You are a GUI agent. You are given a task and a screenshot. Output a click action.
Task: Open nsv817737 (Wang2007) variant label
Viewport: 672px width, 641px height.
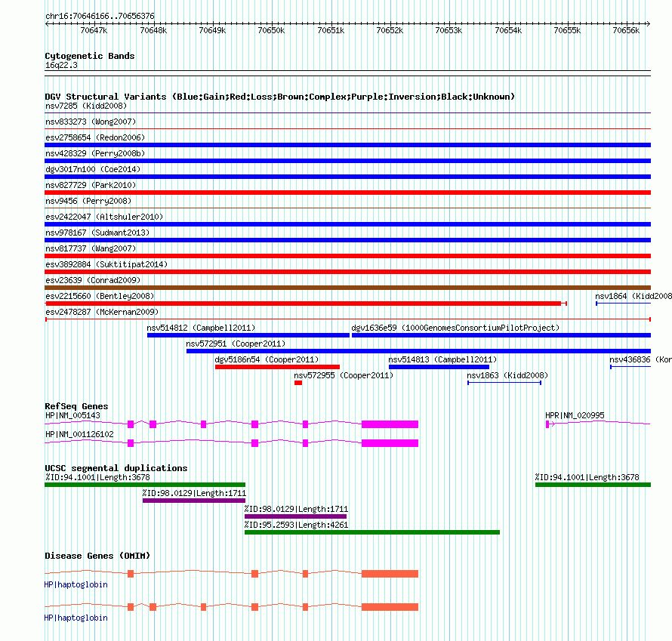[x=91, y=248]
